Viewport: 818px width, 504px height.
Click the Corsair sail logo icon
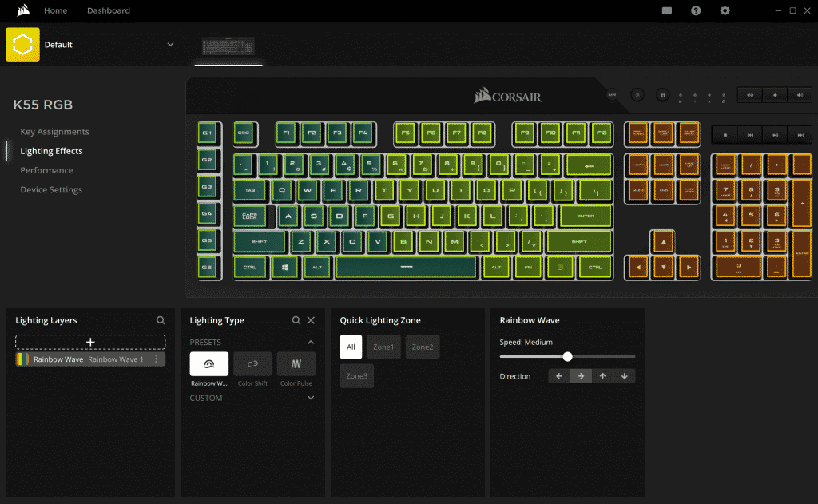point(22,10)
